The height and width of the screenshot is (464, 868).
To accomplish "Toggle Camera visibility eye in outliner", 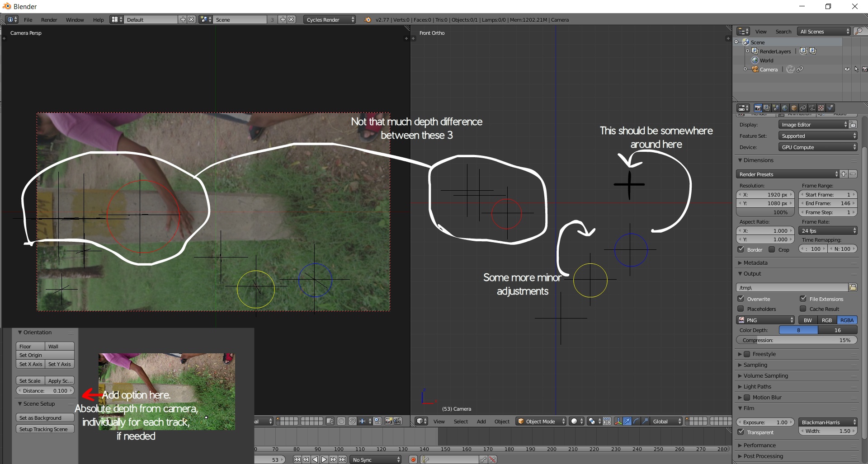I will pyautogui.click(x=847, y=69).
